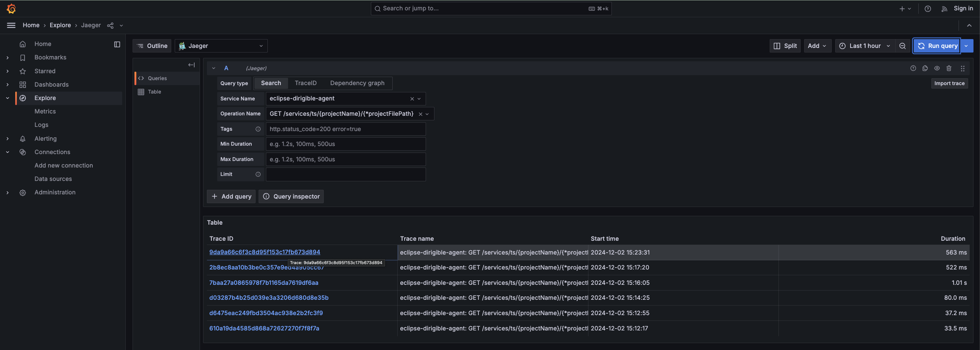
Task: Open Metrics under Explore
Action: coord(45,112)
